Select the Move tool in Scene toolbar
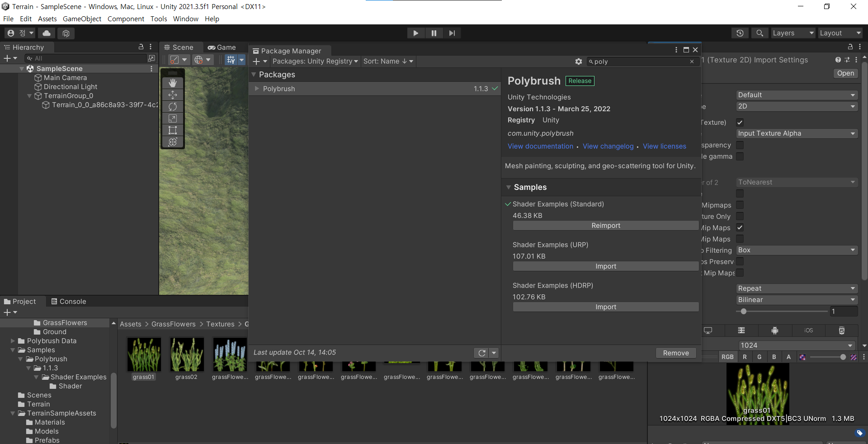Viewport: 868px width, 444px height. click(173, 95)
